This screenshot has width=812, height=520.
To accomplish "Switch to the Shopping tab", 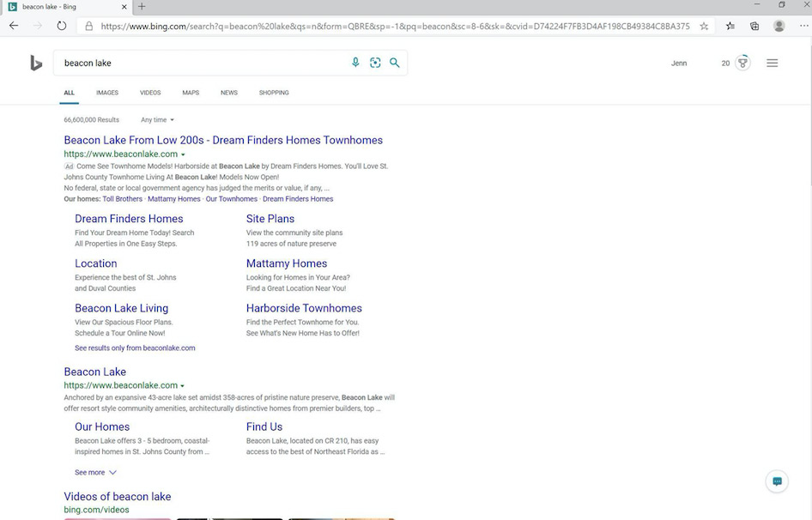I will (x=274, y=93).
